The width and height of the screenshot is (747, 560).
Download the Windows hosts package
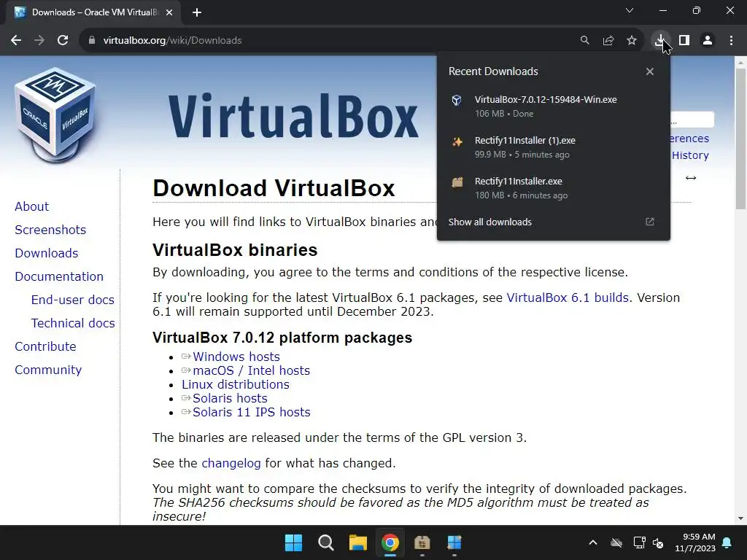pos(236,357)
